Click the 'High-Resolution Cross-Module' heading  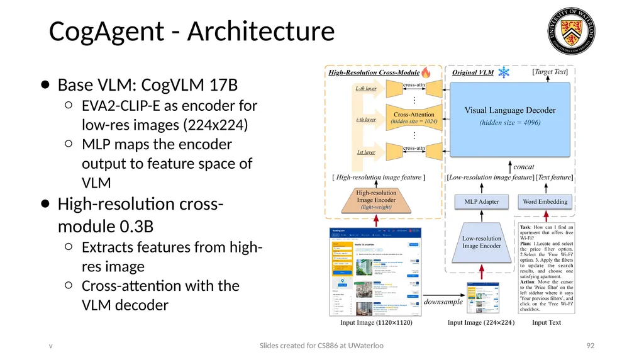[374, 72]
